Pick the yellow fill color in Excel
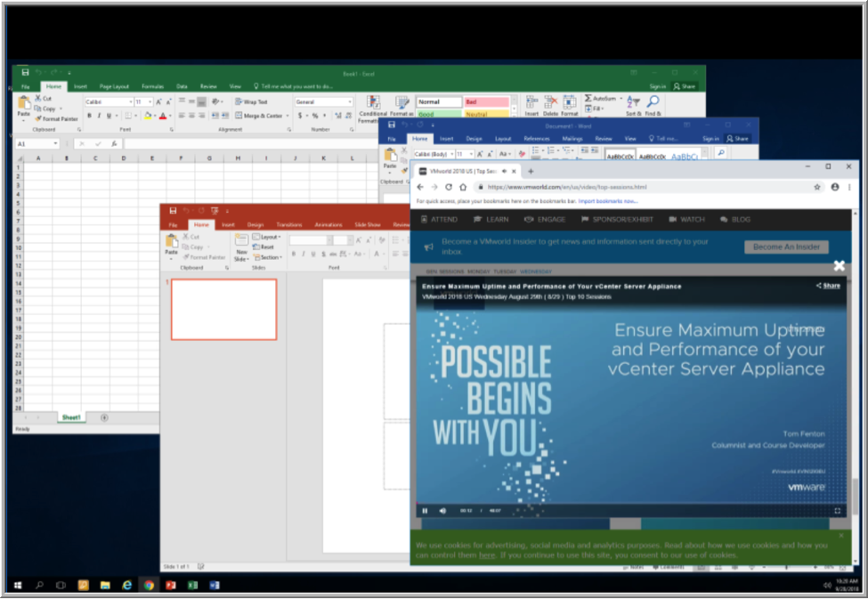The height and width of the screenshot is (599, 868). (148, 116)
